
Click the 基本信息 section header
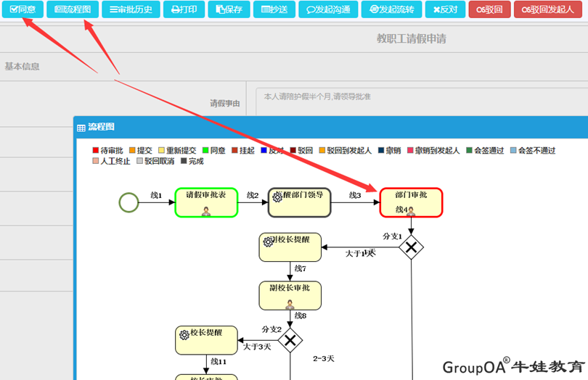[x=22, y=67]
